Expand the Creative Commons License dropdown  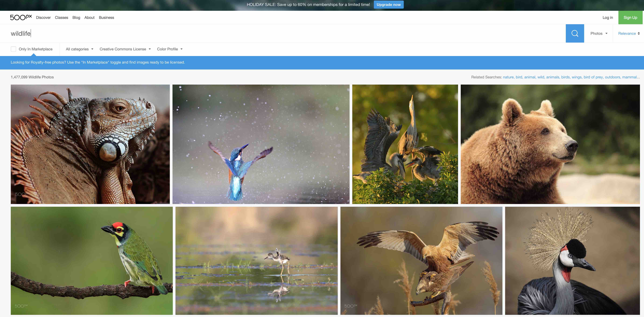click(125, 49)
